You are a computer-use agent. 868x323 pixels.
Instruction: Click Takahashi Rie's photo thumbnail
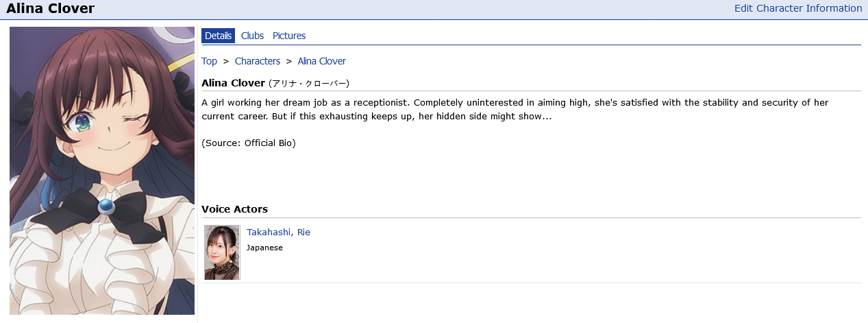coord(222,252)
